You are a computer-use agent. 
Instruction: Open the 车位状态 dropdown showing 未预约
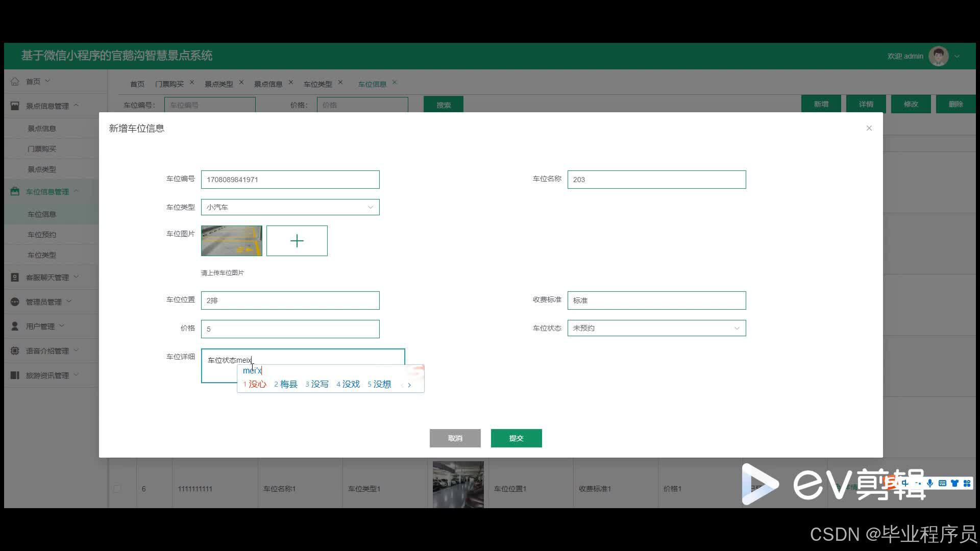656,328
